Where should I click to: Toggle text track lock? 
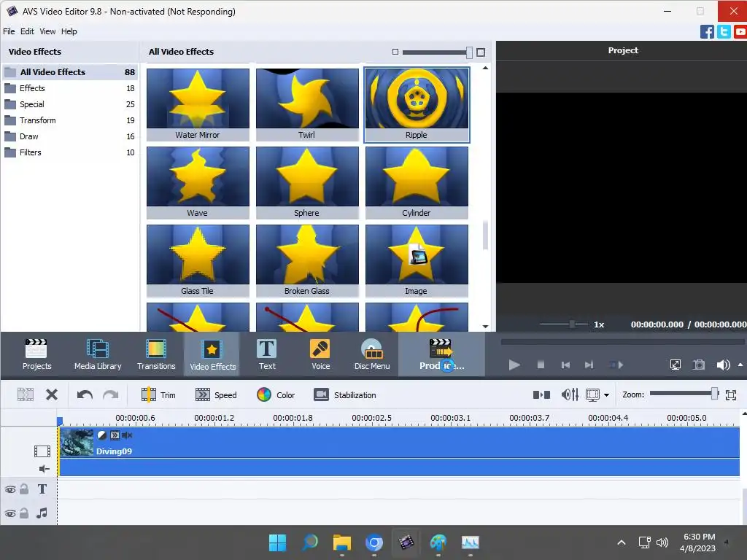24,489
